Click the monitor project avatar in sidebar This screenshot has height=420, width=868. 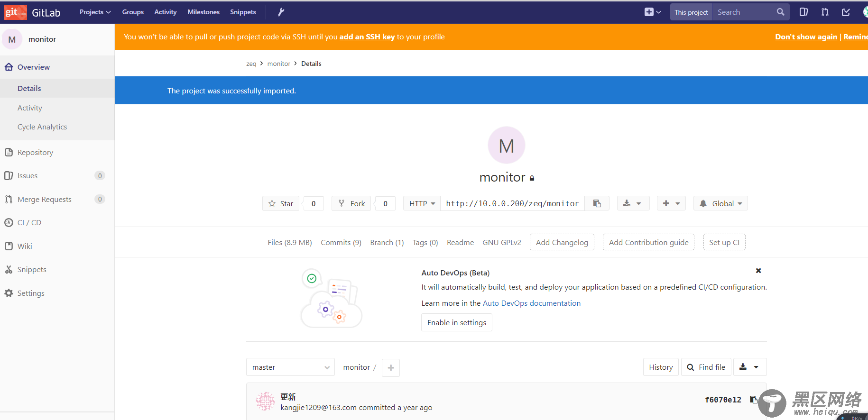(x=12, y=39)
